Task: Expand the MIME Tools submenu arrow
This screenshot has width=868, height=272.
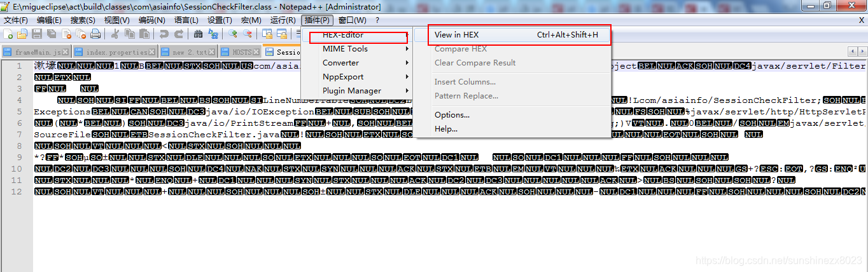Action: point(407,49)
